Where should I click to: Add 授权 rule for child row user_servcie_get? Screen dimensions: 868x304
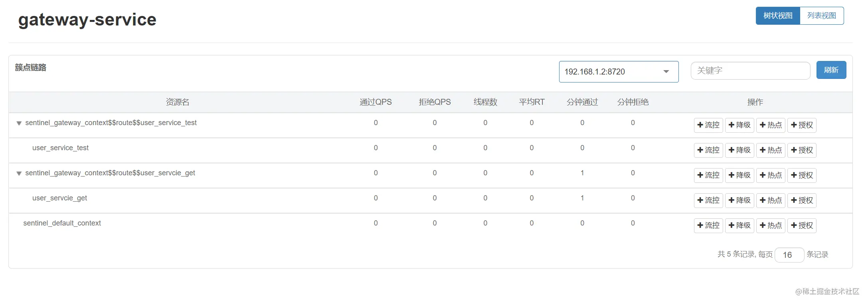802,200
